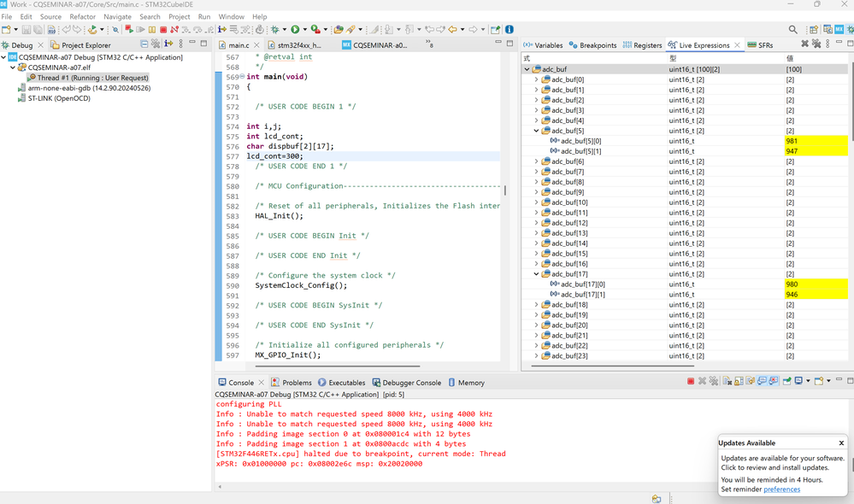This screenshot has width=854, height=504.
Task: Remove all expressions in Live Expressions view
Action: point(816,44)
